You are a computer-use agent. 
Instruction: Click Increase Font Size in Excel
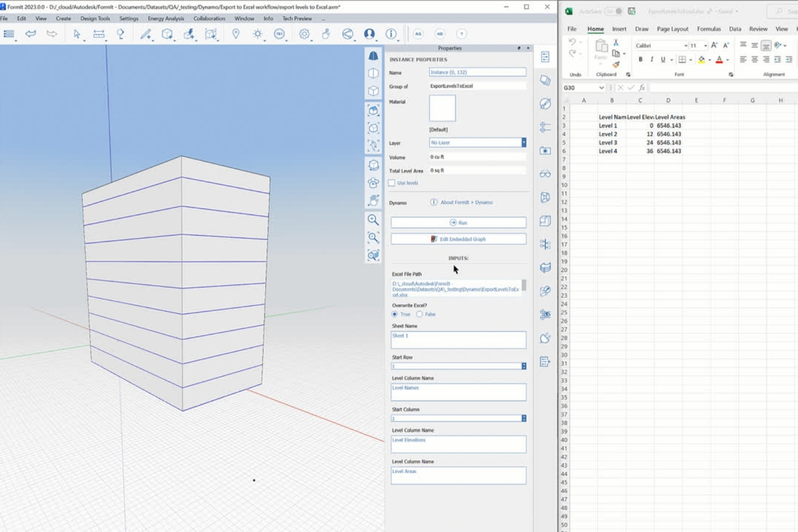(x=714, y=45)
